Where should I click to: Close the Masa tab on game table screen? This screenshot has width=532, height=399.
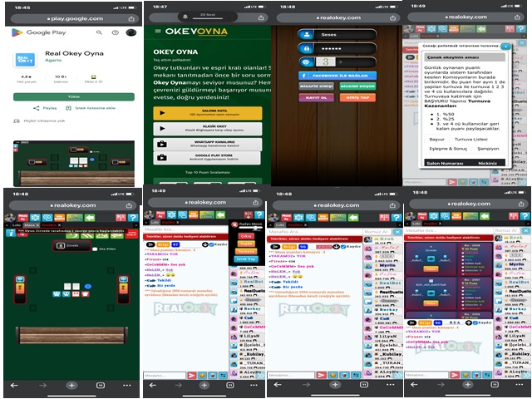tap(37, 225)
